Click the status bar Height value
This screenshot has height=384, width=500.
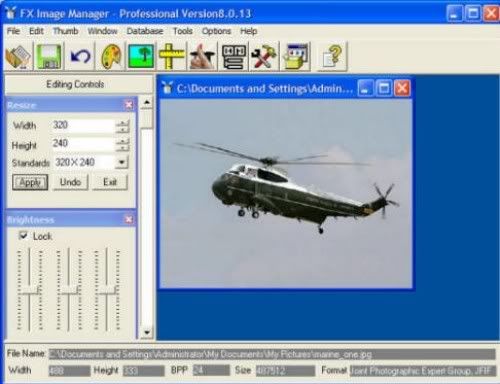(144, 371)
